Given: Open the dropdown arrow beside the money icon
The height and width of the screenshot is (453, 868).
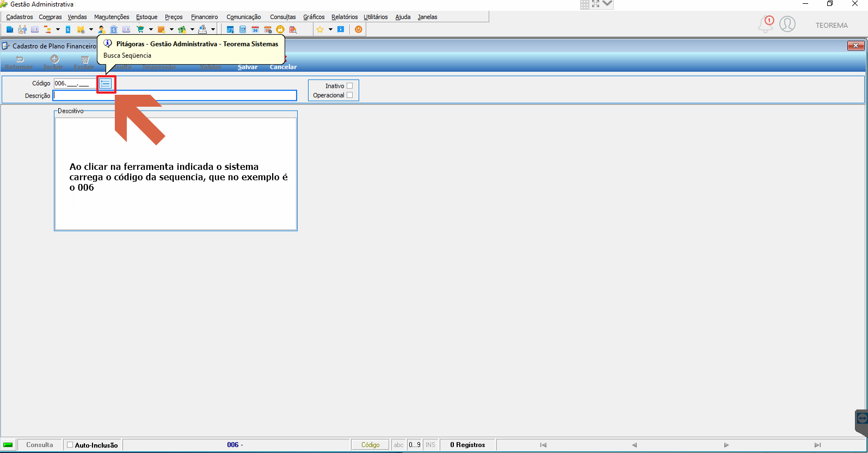Looking at the screenshot, I should point(192,29).
